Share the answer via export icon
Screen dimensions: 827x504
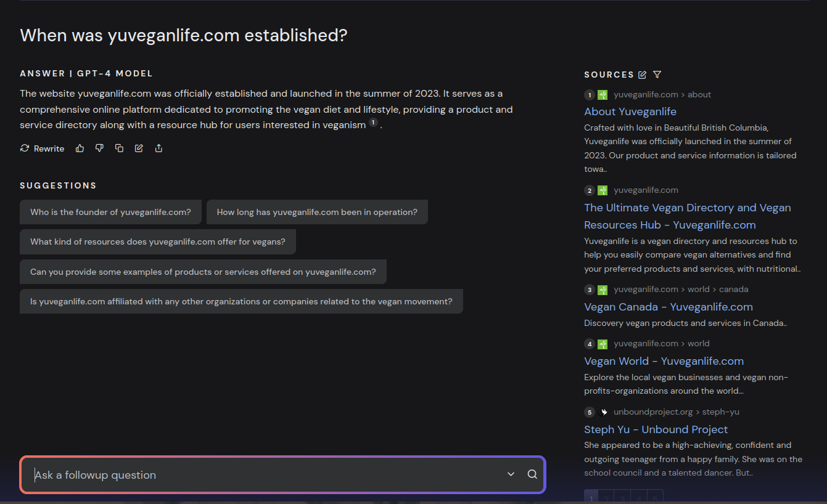point(158,148)
